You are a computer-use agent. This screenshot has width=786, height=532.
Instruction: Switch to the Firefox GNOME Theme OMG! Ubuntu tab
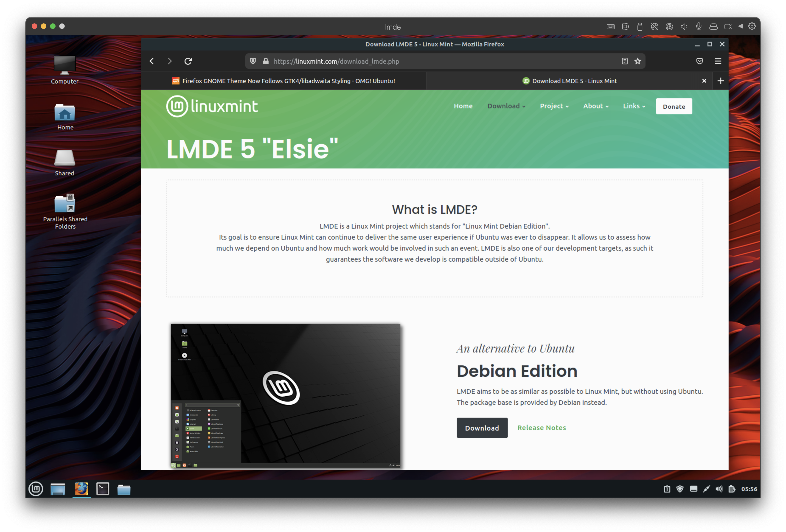pos(284,81)
